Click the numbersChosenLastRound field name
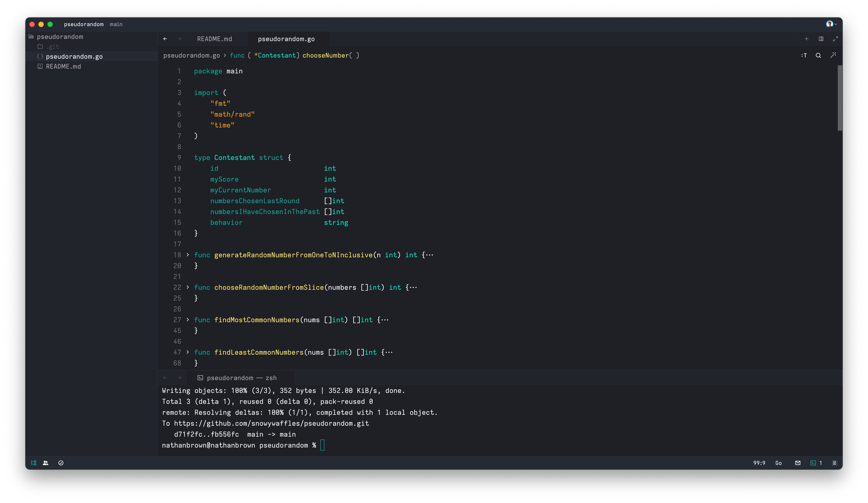868x503 pixels. pos(255,201)
